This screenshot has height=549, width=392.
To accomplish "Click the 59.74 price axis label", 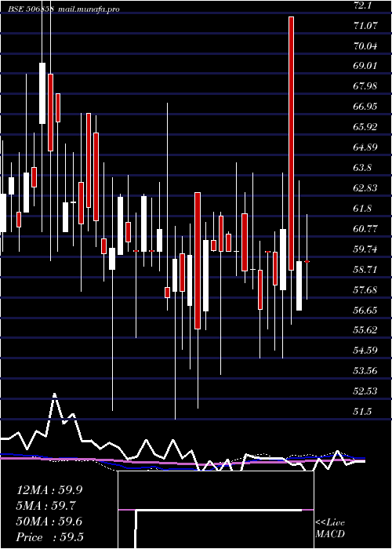I will (x=366, y=249).
